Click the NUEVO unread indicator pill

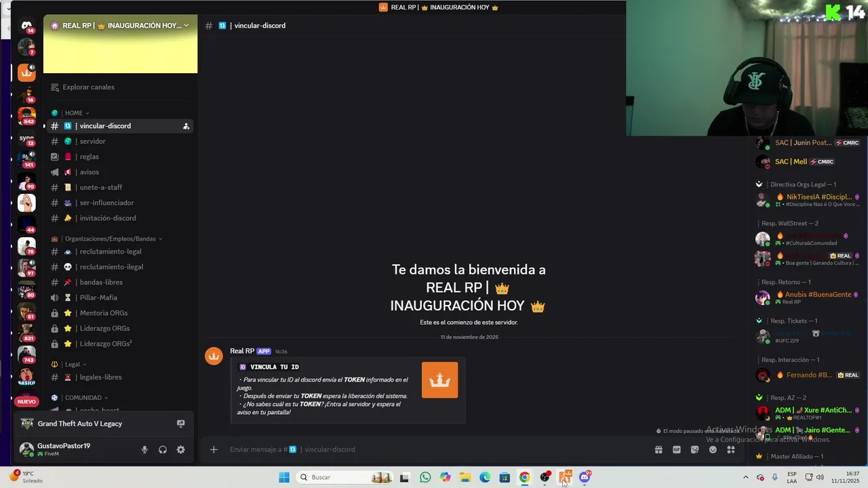[x=26, y=402]
